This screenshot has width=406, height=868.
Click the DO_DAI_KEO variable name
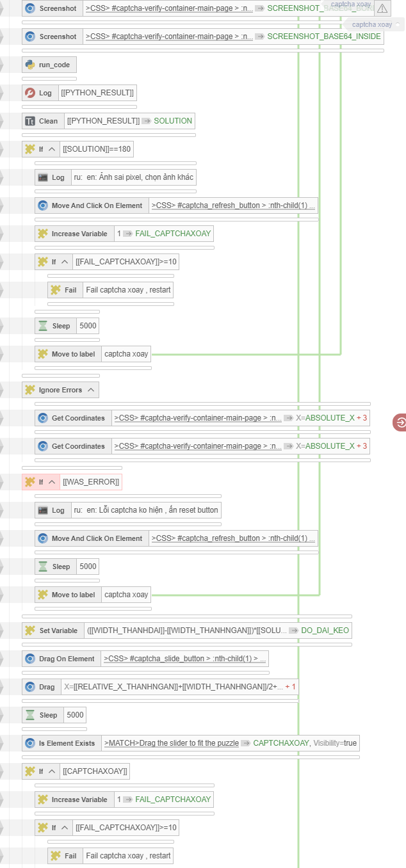click(325, 631)
